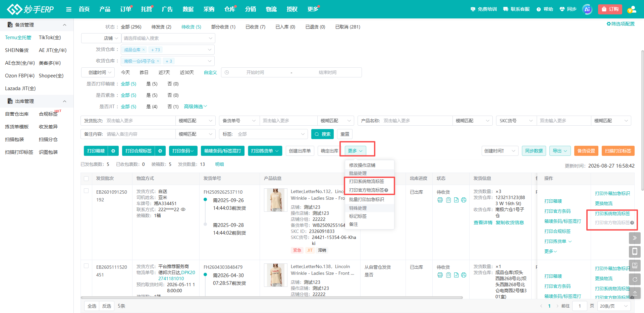This screenshot has width=644, height=313.
Task: Select 打印系统物流标签 in the dropdown menu
Action: pos(367,182)
